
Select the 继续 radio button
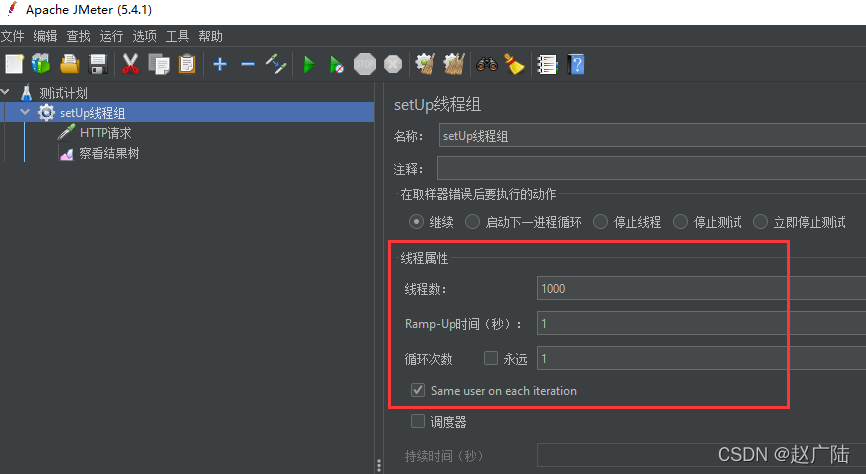(x=416, y=222)
